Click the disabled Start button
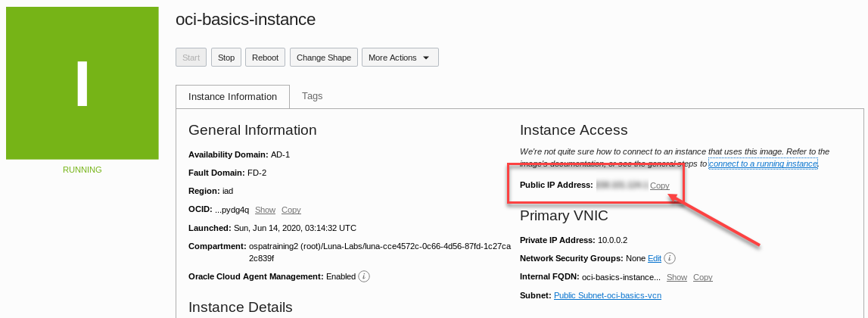The image size is (868, 318). tap(191, 58)
